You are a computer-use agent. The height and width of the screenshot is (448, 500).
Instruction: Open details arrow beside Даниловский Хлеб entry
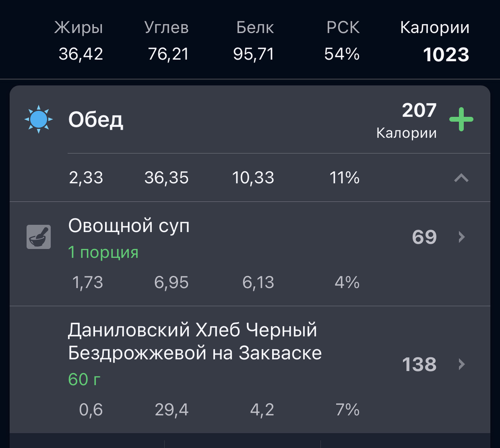461,365
